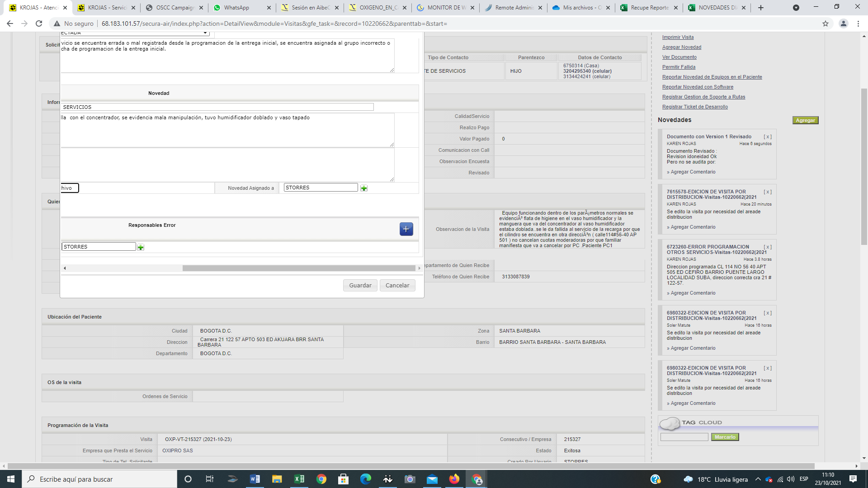The height and width of the screenshot is (488, 868).
Task: Click the browser address bar URL
Action: click(274, 23)
